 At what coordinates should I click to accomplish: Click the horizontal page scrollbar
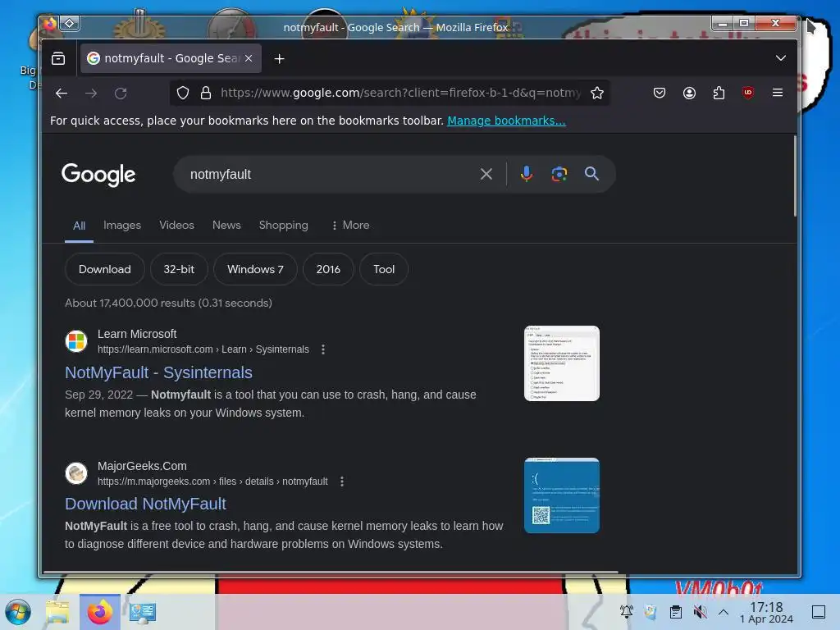click(331, 572)
